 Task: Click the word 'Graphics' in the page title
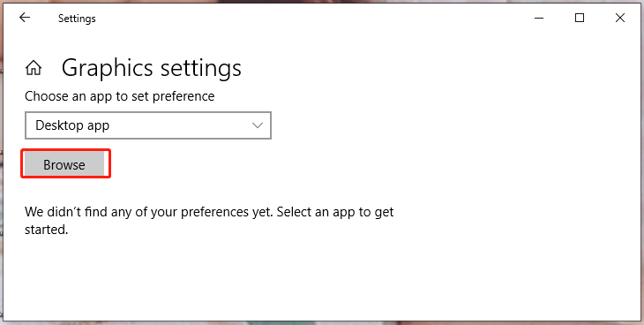point(108,68)
